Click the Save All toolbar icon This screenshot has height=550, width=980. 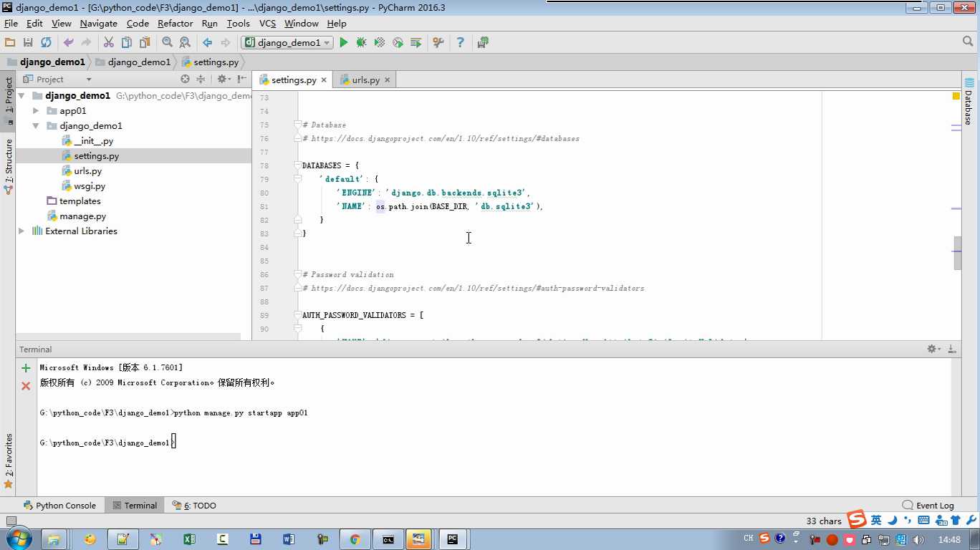(28, 43)
